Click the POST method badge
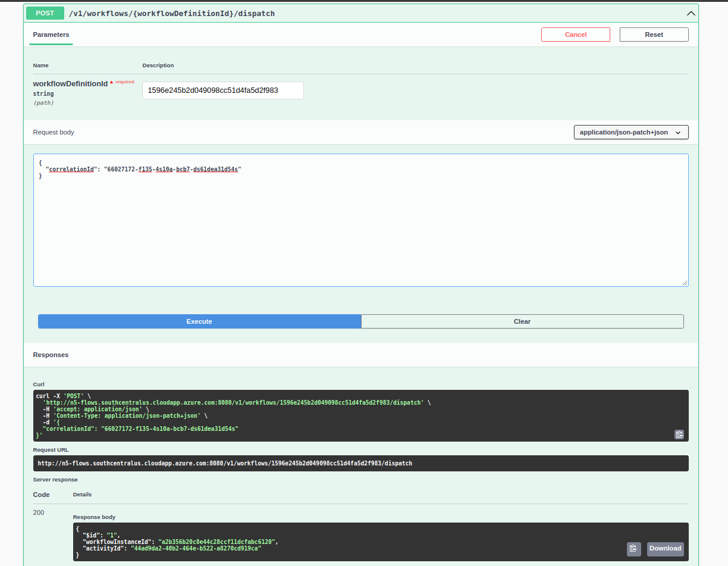This screenshot has width=728, height=566. coord(45,13)
